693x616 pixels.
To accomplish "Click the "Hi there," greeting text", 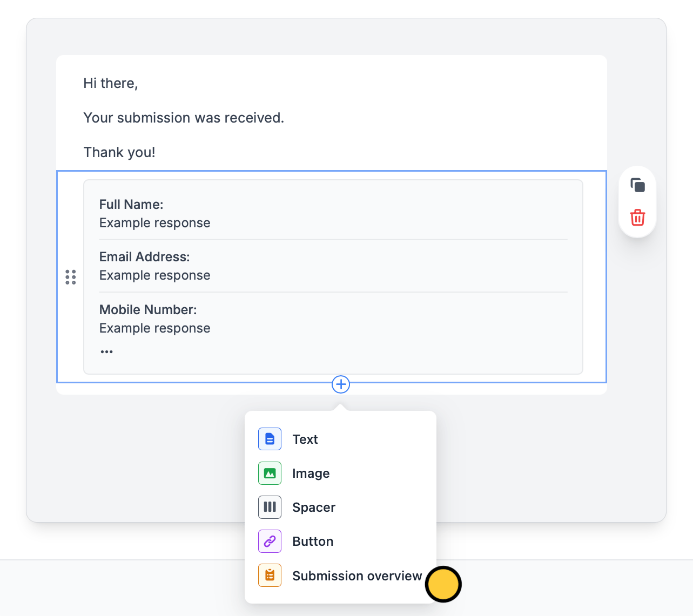I will (111, 83).
